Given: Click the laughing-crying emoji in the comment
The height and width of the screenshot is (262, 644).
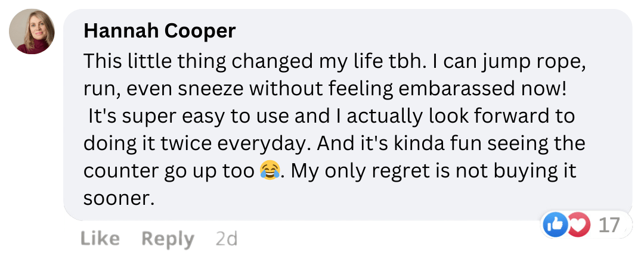Looking at the screenshot, I should (x=270, y=171).
